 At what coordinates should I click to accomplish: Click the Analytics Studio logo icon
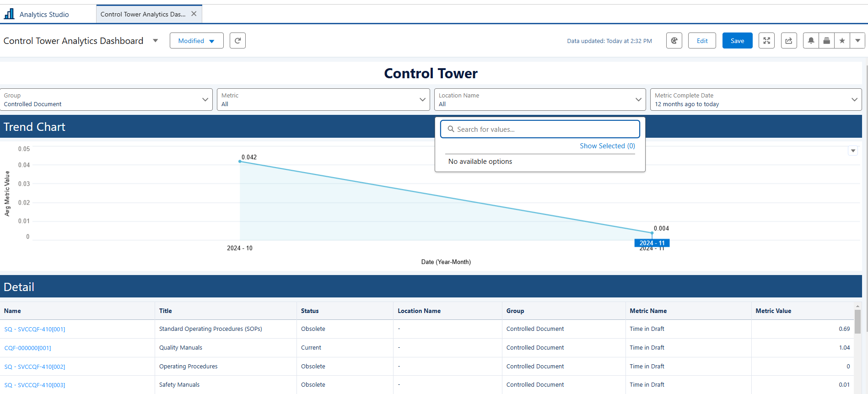point(9,14)
